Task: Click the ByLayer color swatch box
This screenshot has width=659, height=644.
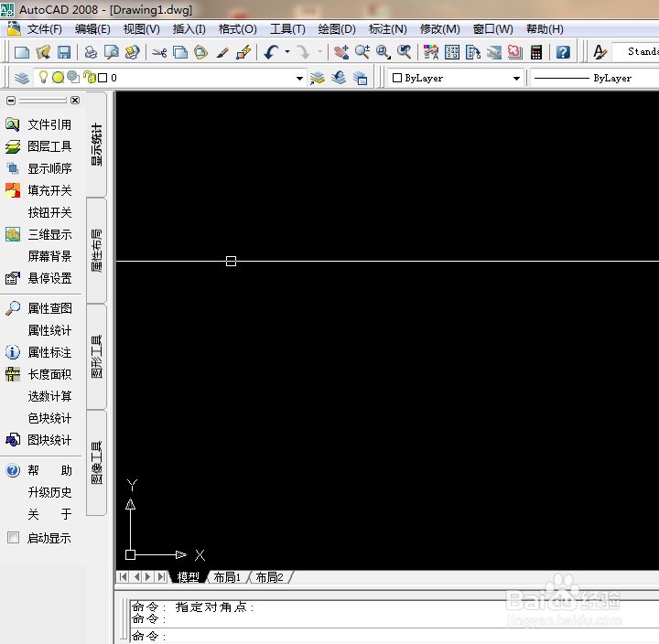Action: click(x=396, y=78)
